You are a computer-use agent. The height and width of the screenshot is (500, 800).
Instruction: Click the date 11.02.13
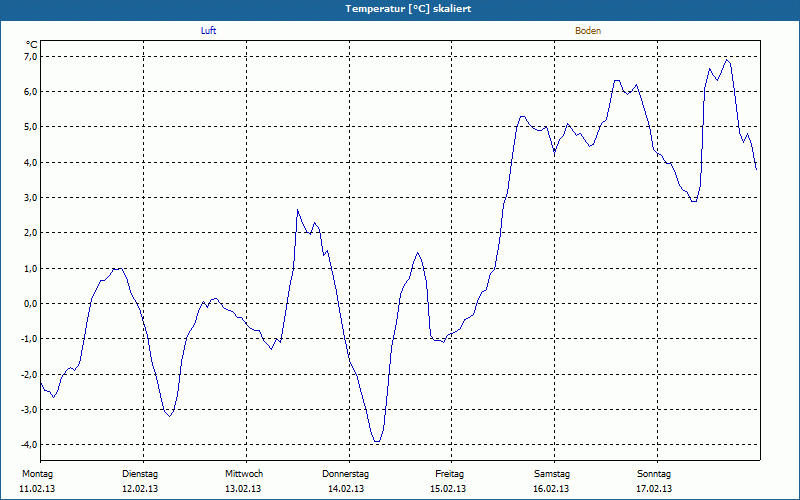37,489
